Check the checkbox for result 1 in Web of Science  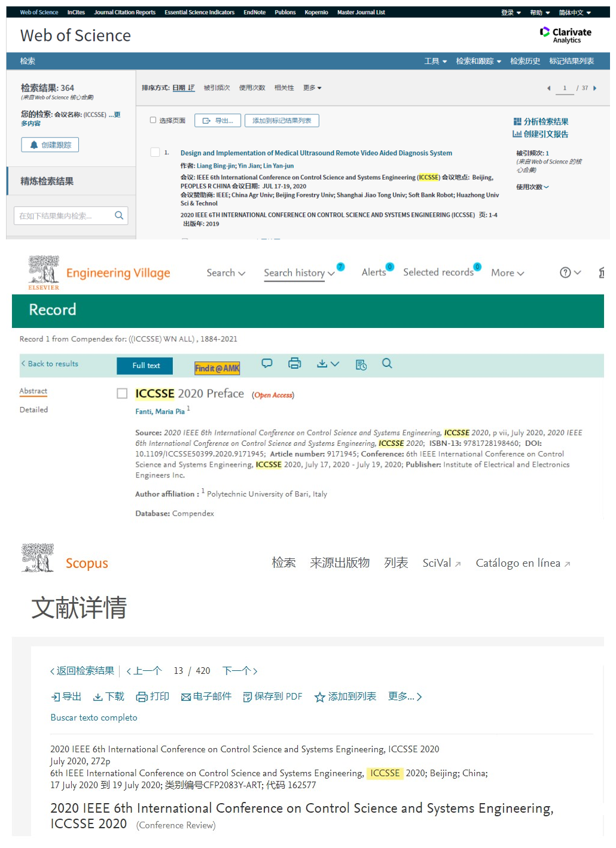[x=155, y=153]
